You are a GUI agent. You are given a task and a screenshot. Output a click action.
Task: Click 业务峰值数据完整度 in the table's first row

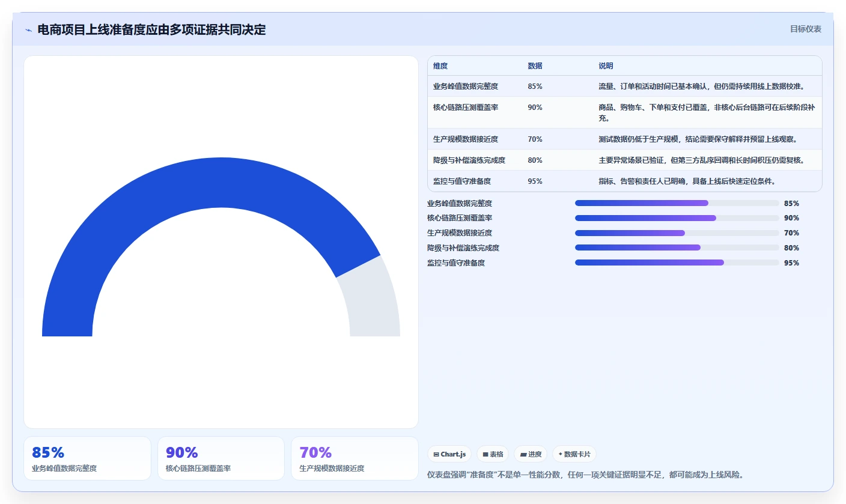466,86
